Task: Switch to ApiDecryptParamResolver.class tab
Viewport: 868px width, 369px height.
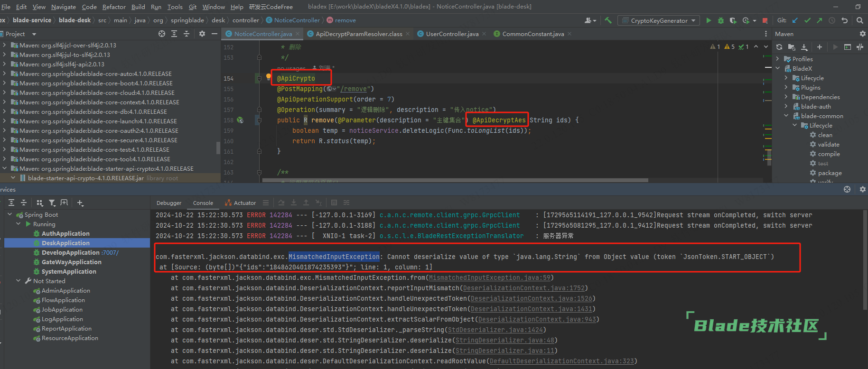Action: coord(359,34)
